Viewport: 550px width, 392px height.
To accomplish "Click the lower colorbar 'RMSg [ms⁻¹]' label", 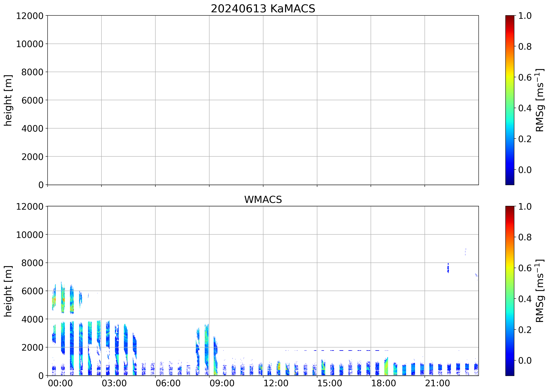I will coord(540,291).
